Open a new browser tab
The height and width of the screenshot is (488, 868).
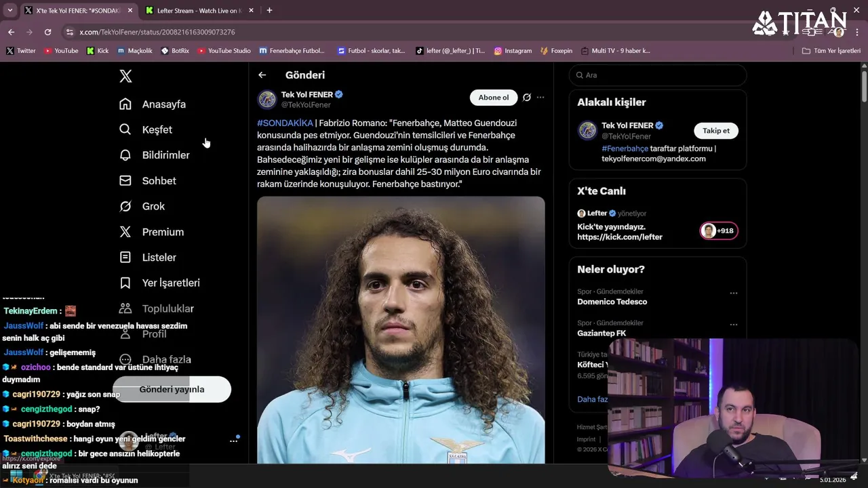tap(269, 10)
